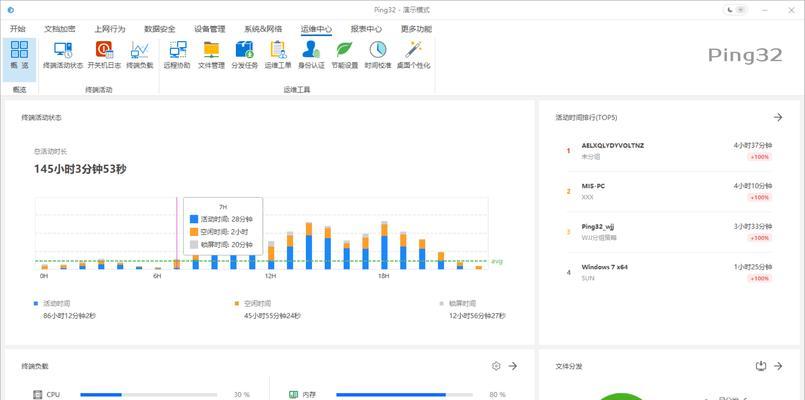Open the 更多功能 tab

[x=416, y=29]
